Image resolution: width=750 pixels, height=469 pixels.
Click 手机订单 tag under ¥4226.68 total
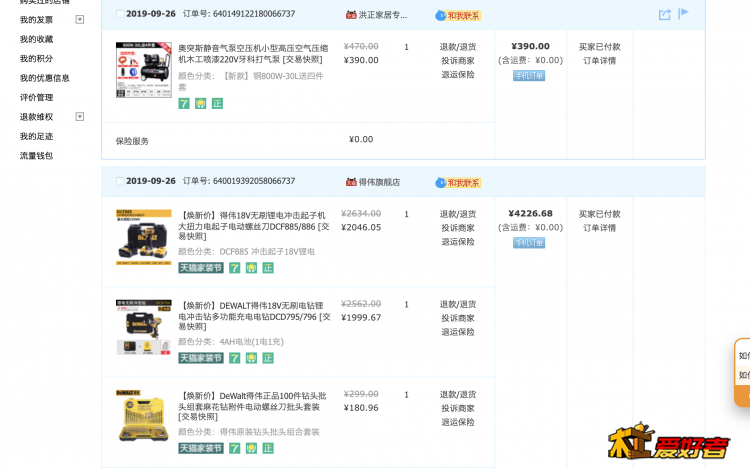[x=529, y=243]
